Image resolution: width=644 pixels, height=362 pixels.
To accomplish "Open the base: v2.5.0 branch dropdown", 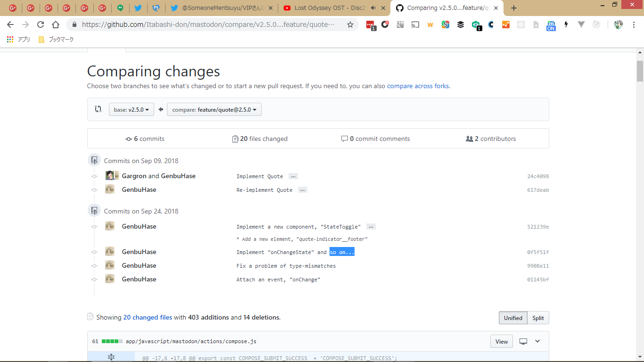I will coord(132,109).
